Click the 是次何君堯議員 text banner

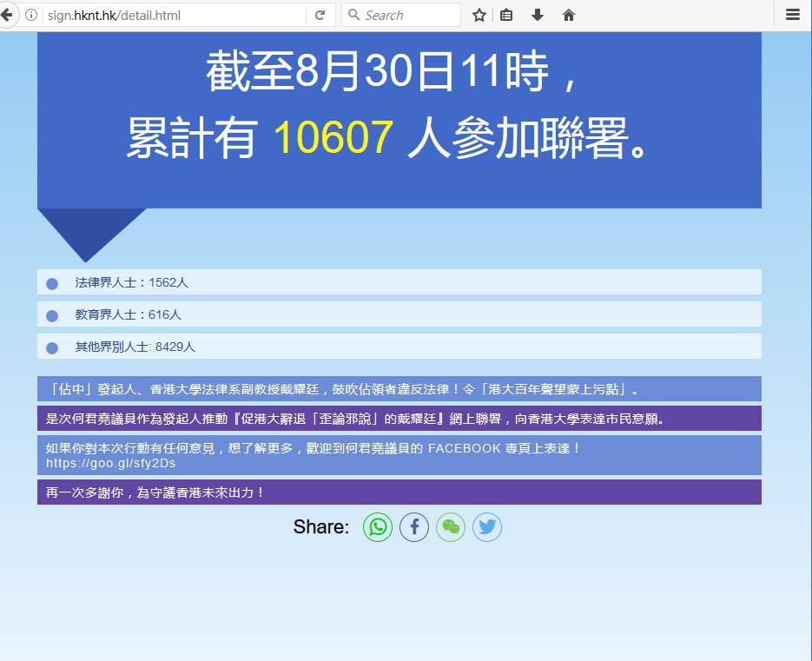click(399, 419)
